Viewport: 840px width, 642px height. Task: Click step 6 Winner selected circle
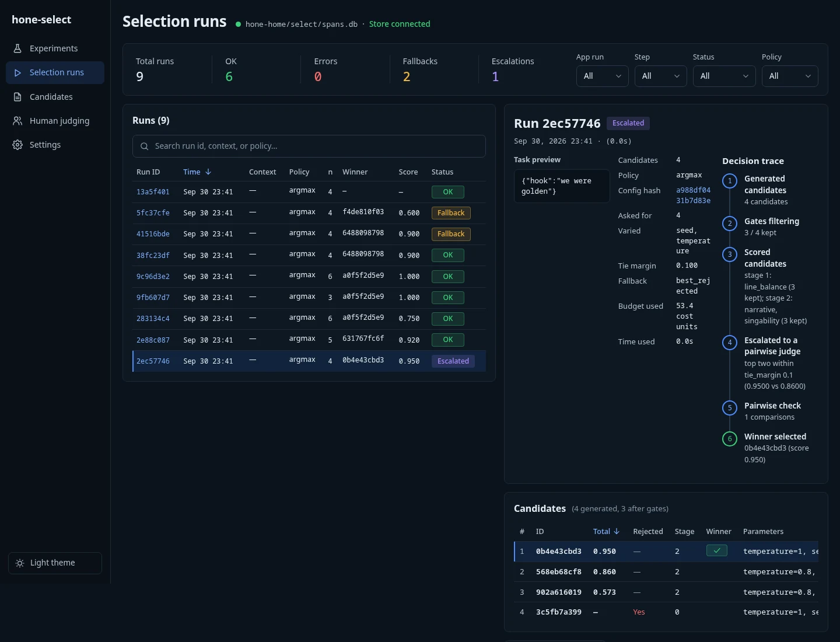click(730, 439)
